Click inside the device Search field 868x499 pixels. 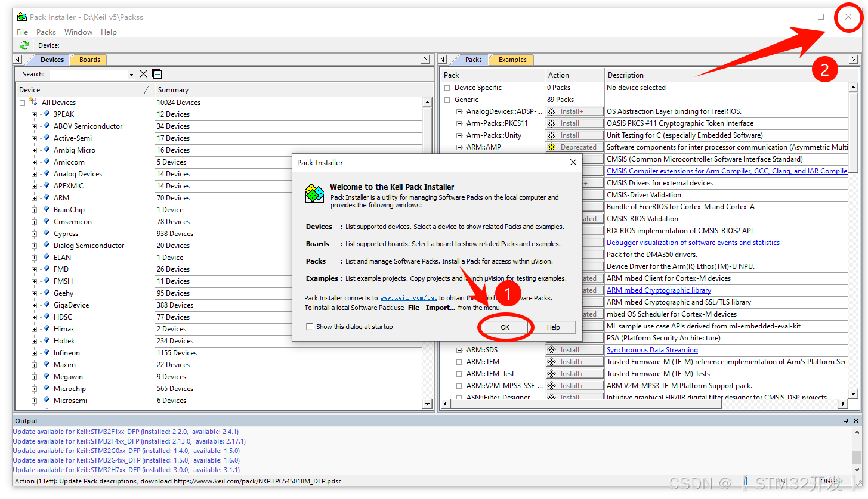click(88, 75)
